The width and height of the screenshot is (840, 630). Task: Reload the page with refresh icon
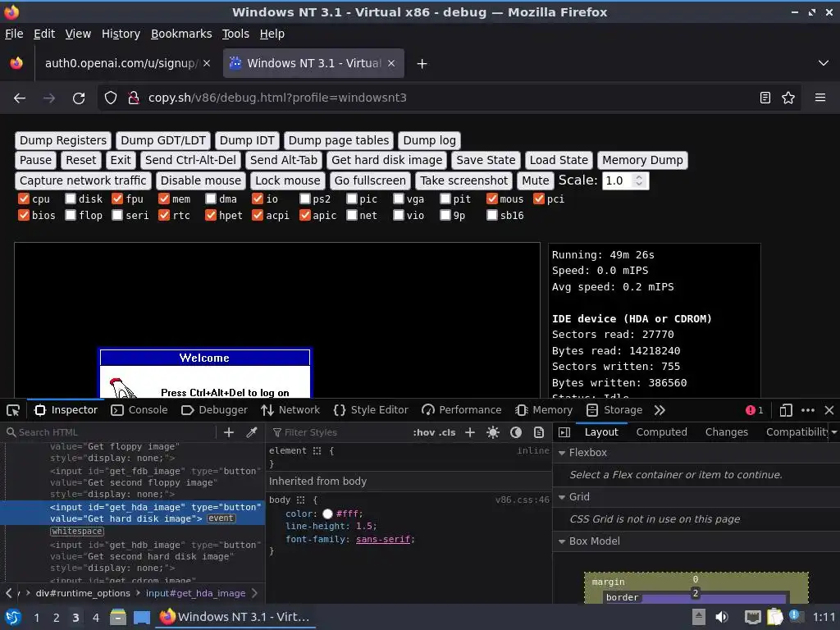[79, 98]
